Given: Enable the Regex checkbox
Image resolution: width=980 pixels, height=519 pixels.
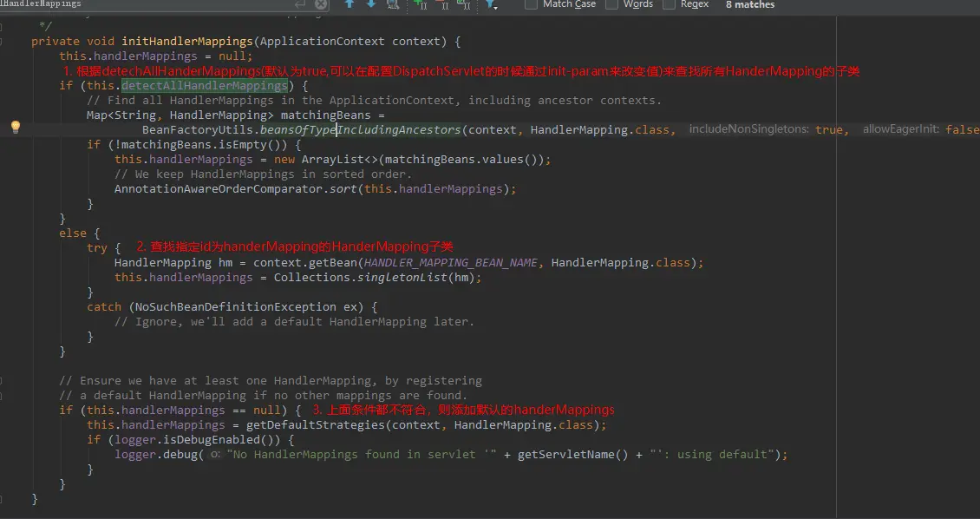Looking at the screenshot, I should click(x=669, y=6).
